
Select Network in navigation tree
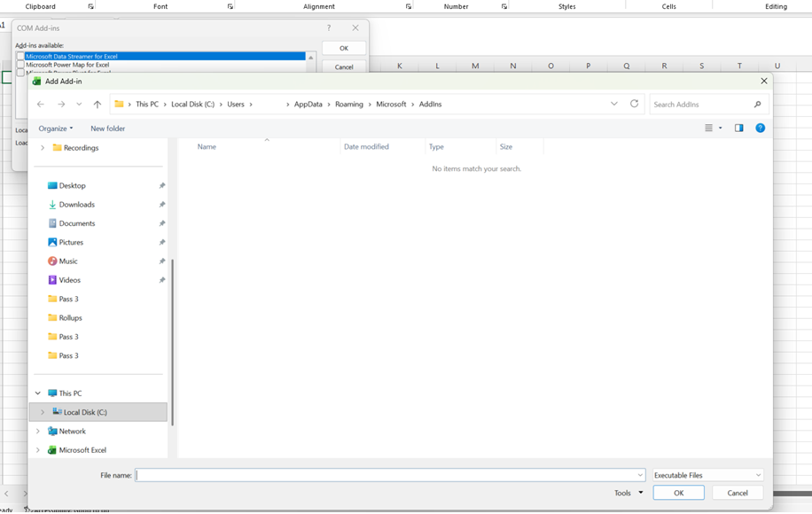coord(72,432)
